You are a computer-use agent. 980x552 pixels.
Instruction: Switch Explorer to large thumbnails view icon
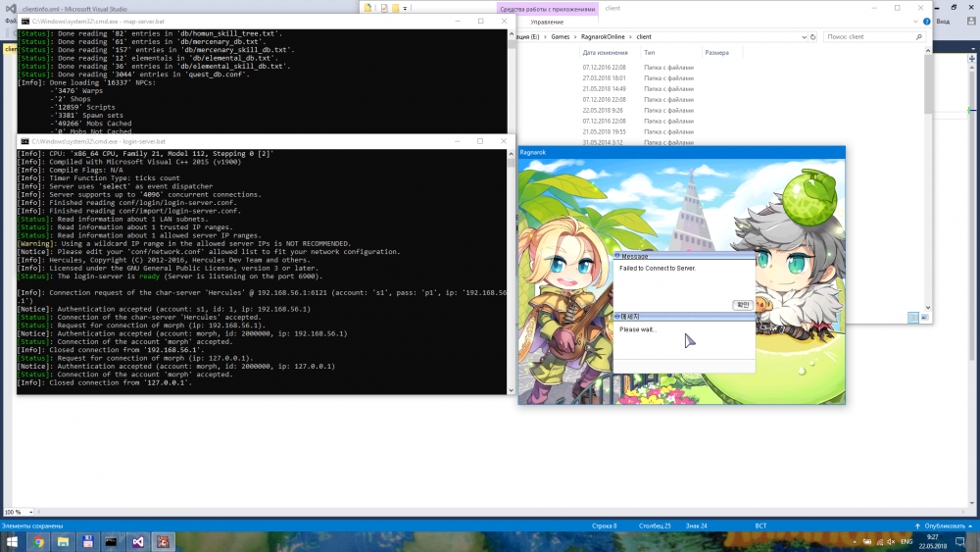925,318
